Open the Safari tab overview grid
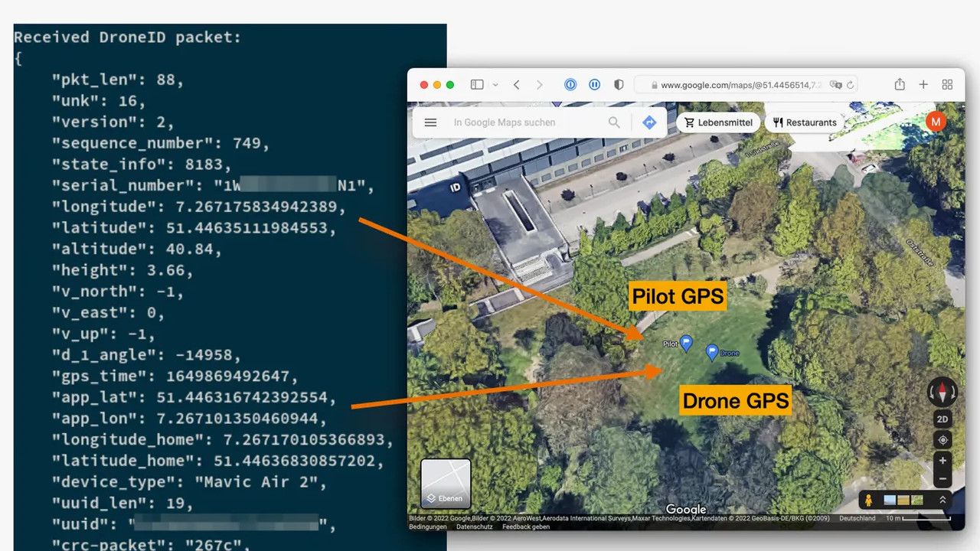 947,85
